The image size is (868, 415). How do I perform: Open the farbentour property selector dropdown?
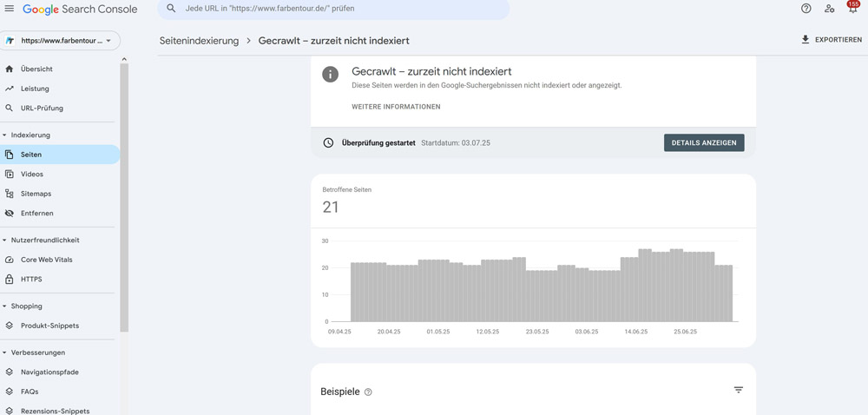[x=61, y=41]
